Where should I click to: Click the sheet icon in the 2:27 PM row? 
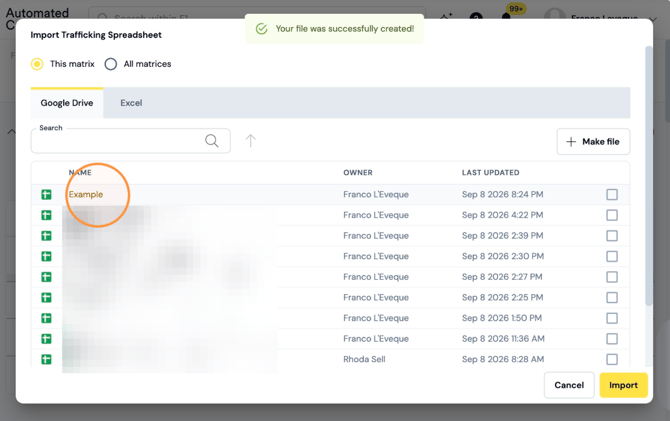(46, 277)
